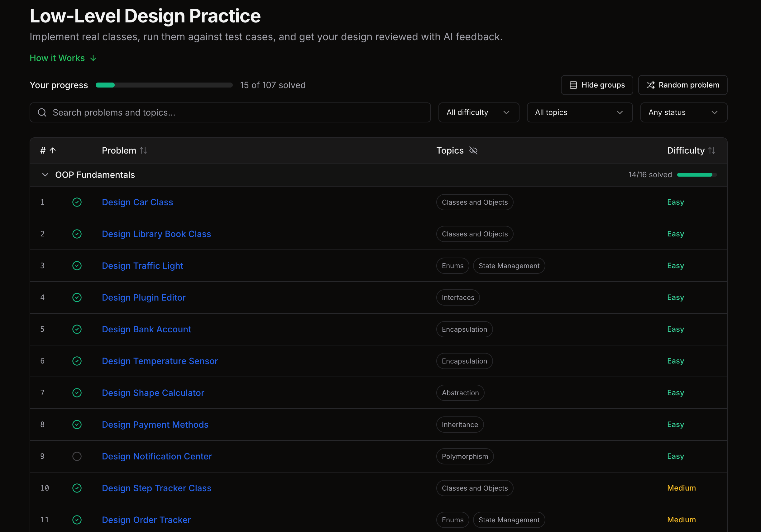Click solved checkmark for Design Car Class
Screen dimensions: 761x532
[x=77, y=202]
